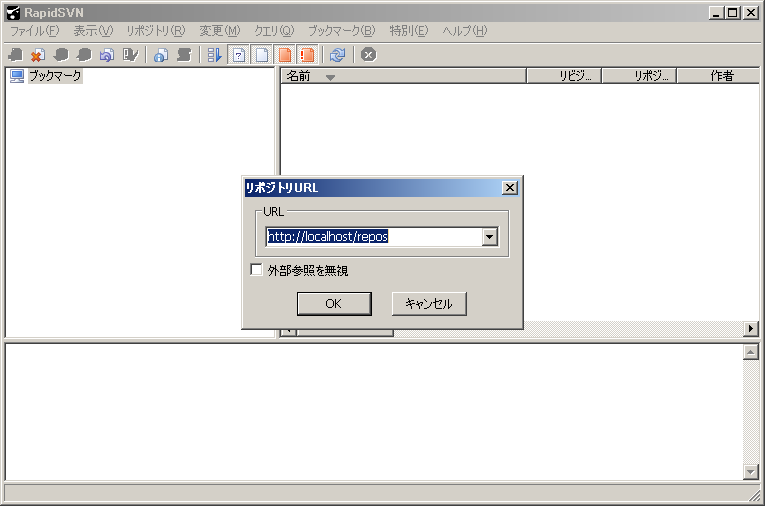Click the RapidSVN app icon in title bar
Viewport: 765px width, 506px height.
point(13,13)
